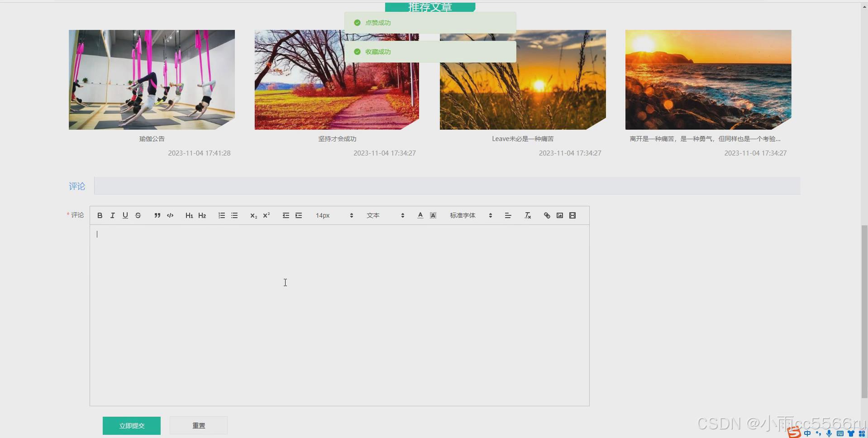
Task: Toggle subscript formatting
Action: [253, 215]
